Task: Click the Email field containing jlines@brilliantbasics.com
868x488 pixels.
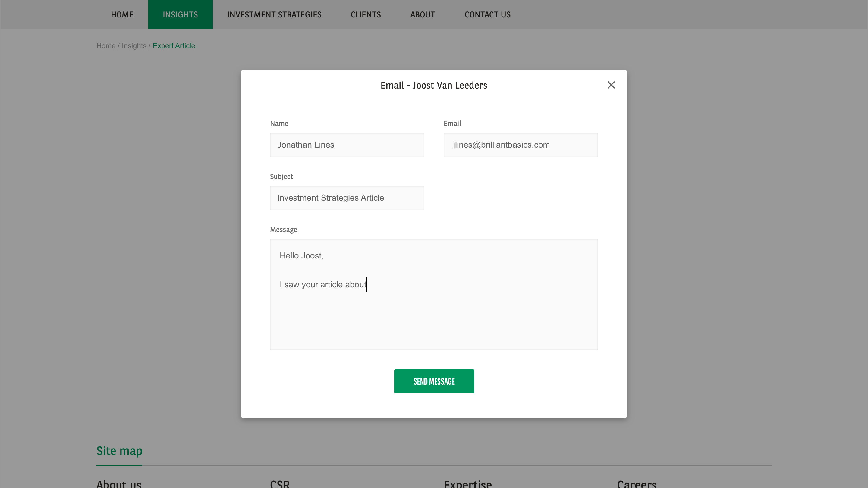Action: pos(520,145)
